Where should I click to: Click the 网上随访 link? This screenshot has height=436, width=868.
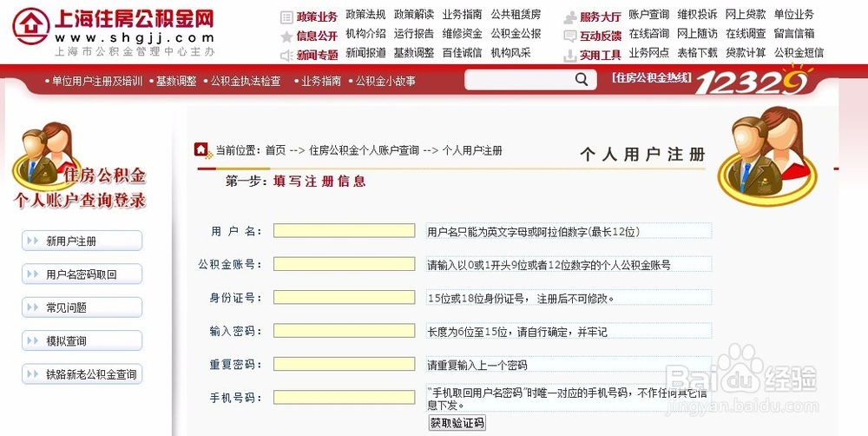tap(697, 34)
